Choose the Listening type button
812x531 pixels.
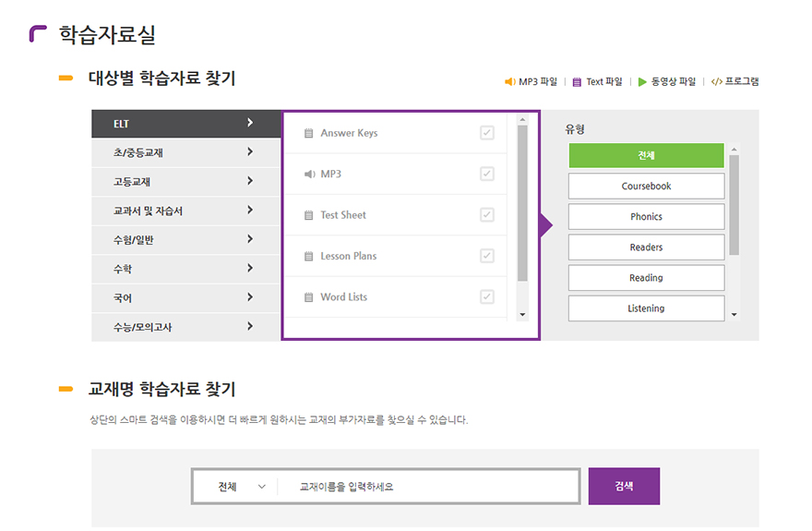tap(646, 308)
